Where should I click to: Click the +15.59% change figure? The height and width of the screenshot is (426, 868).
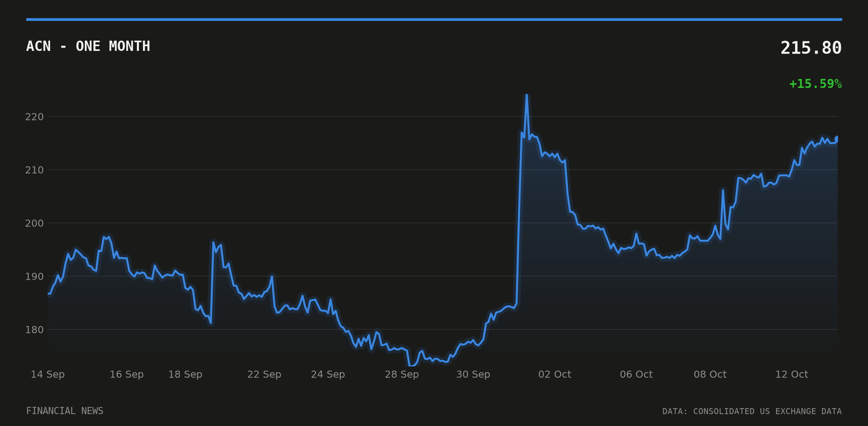815,84
